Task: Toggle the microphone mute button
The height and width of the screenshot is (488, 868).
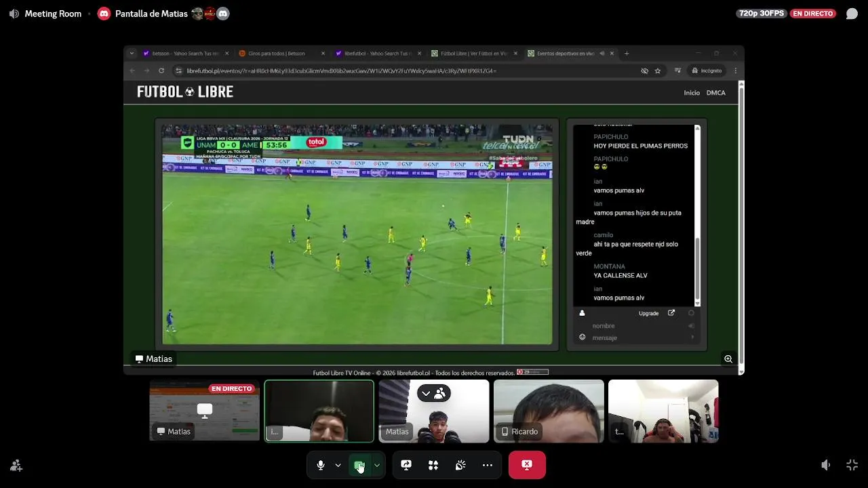Action: 321,465
